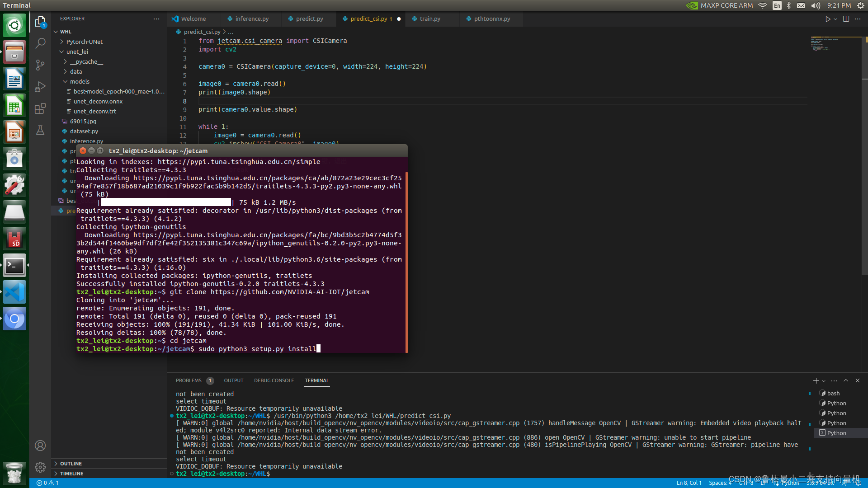Open editor More Actions menu
Screen dimensions: 868x488
858,19
